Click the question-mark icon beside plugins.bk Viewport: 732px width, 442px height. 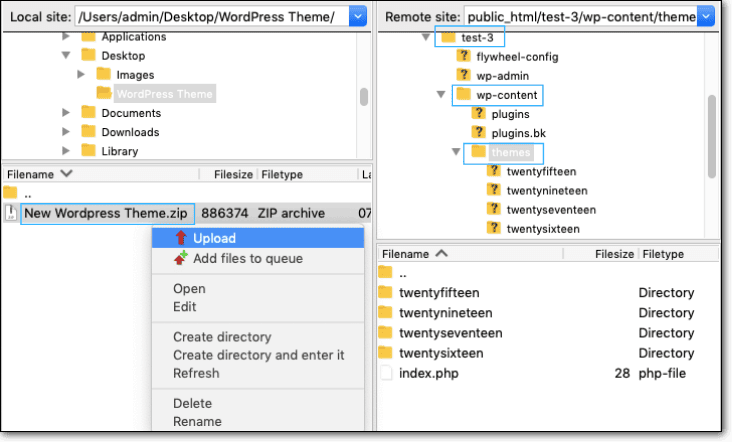click(x=479, y=133)
